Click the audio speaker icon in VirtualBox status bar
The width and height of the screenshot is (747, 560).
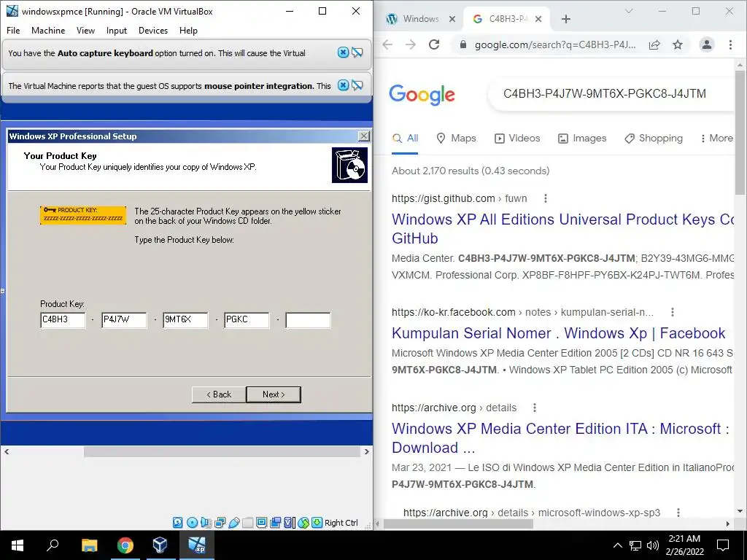206,523
